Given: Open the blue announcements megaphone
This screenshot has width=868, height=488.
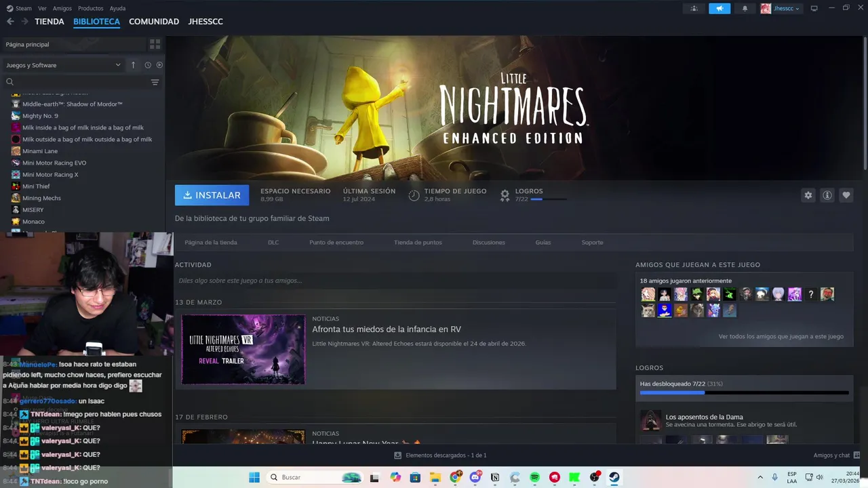Looking at the screenshot, I should click(719, 8).
